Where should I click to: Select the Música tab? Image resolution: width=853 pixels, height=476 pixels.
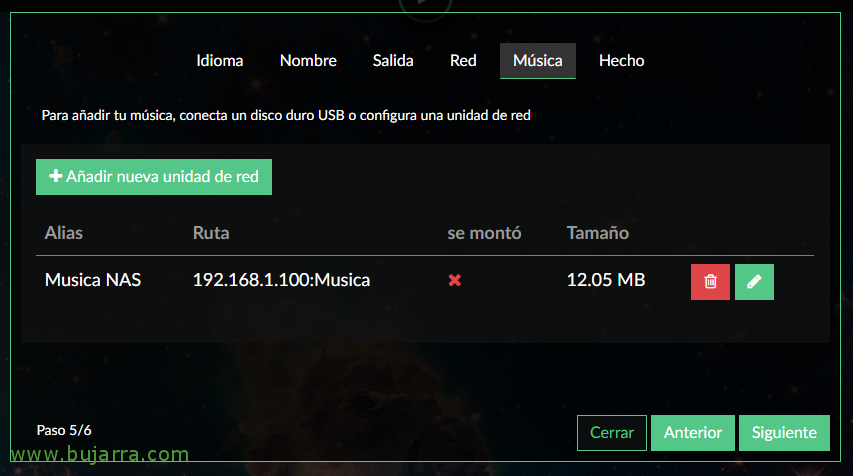pos(537,60)
